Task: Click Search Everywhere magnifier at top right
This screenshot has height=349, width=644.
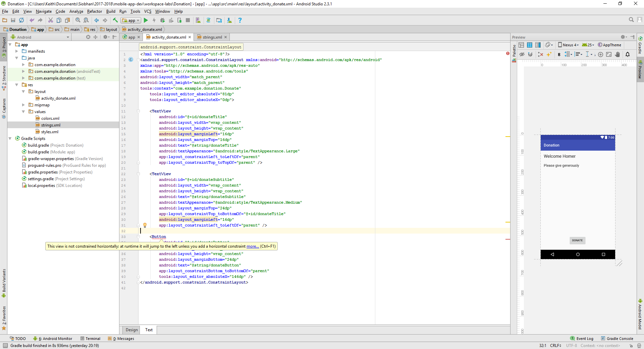Action: (x=631, y=20)
